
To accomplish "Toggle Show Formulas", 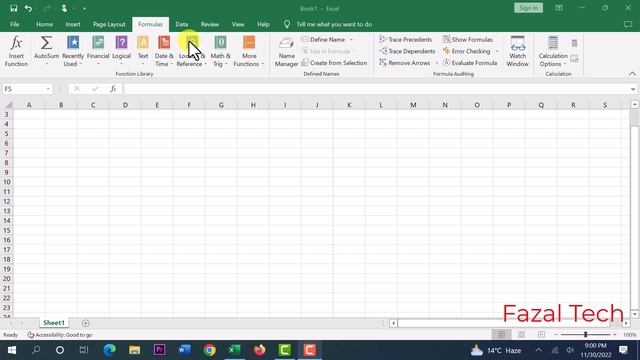I will [468, 40].
